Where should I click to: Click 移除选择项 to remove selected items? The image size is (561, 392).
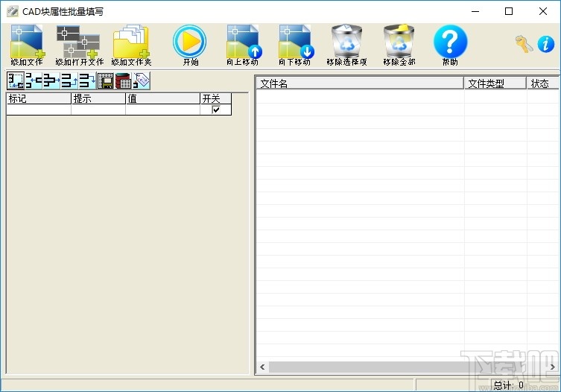click(346, 45)
